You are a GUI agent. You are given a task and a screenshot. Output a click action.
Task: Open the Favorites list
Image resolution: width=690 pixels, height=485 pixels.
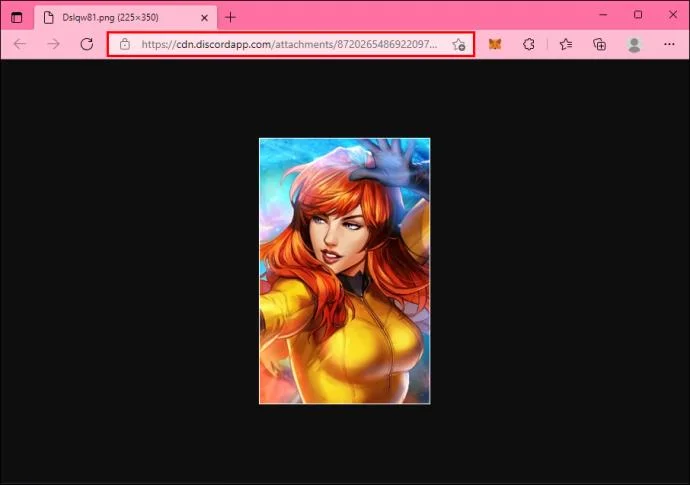[x=566, y=44]
